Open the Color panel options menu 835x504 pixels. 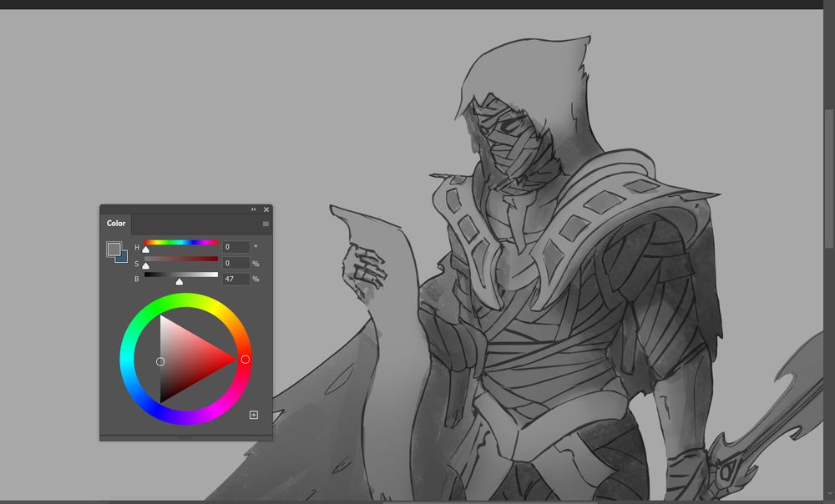266,224
